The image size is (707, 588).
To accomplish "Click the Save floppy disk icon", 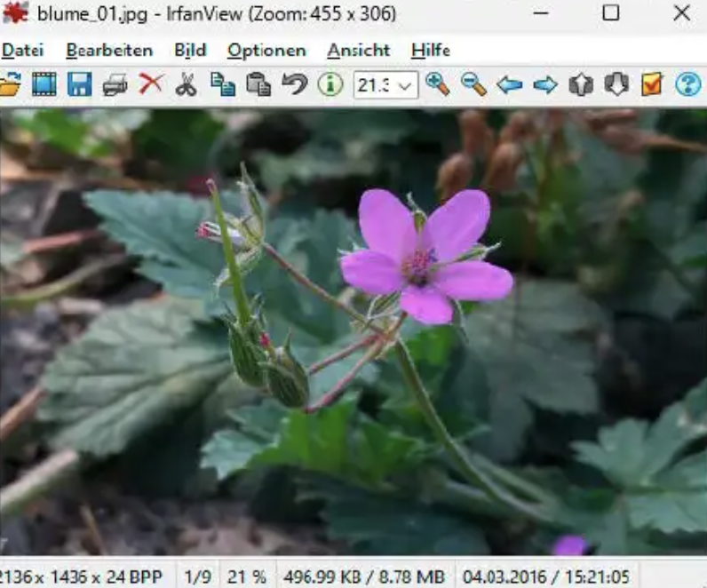I will [80, 85].
